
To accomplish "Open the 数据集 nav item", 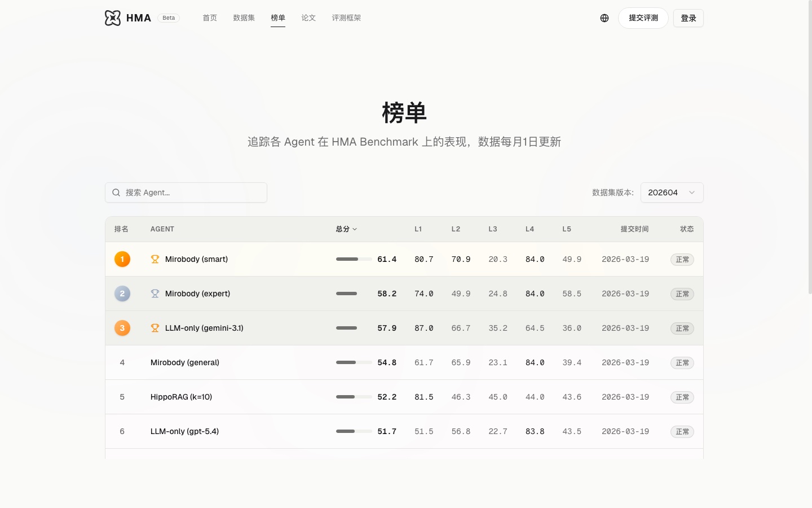I will click(244, 18).
